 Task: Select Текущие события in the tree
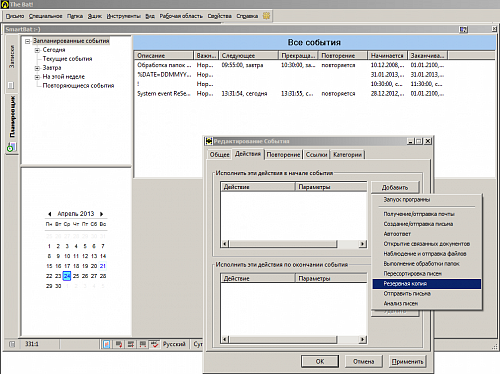coord(67,59)
